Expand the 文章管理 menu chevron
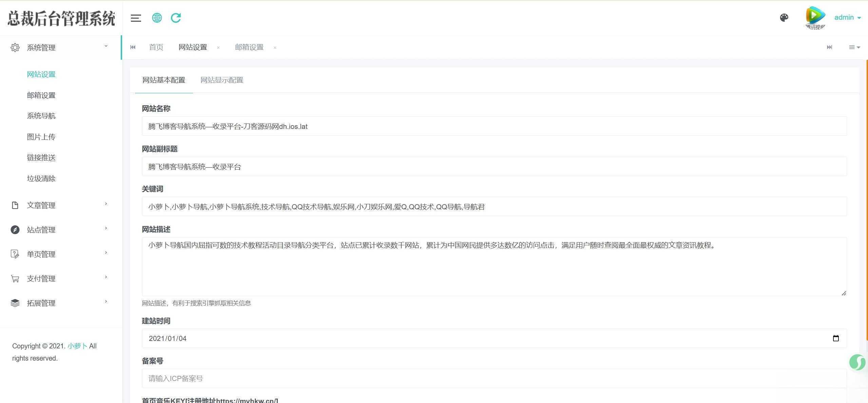The height and width of the screenshot is (403, 868). tap(106, 204)
